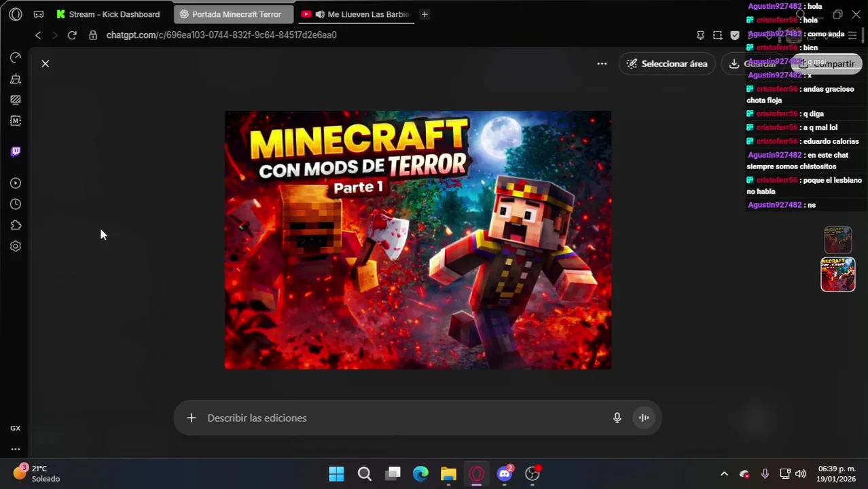Open Extensions cube icon in sidebar

pyautogui.click(x=16, y=225)
